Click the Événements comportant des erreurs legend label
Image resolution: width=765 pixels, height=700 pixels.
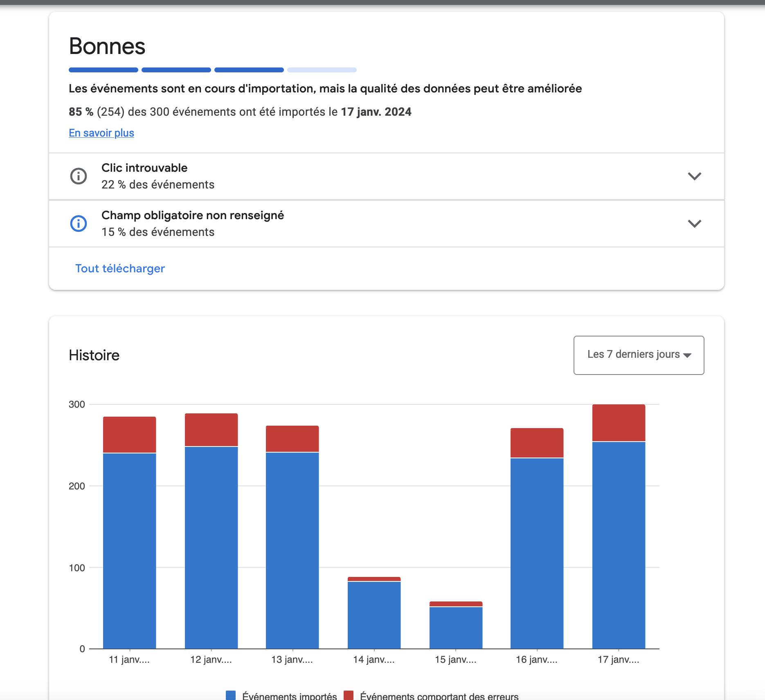[x=439, y=696]
